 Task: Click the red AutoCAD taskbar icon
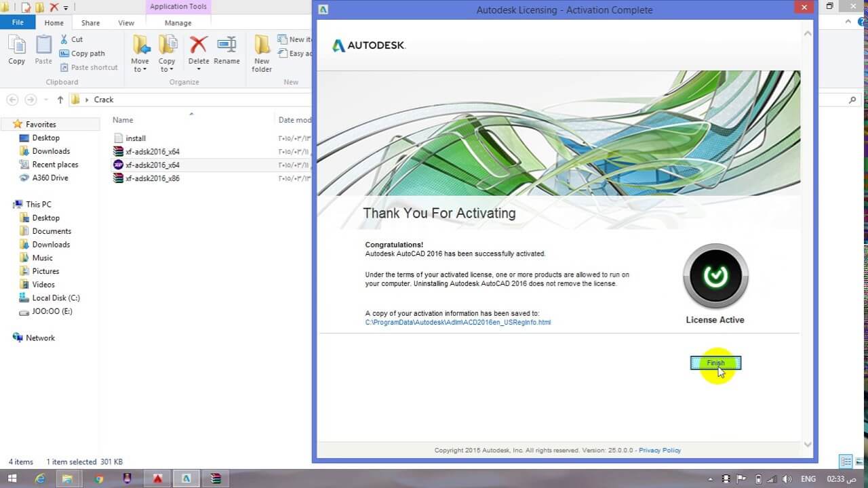(157, 479)
